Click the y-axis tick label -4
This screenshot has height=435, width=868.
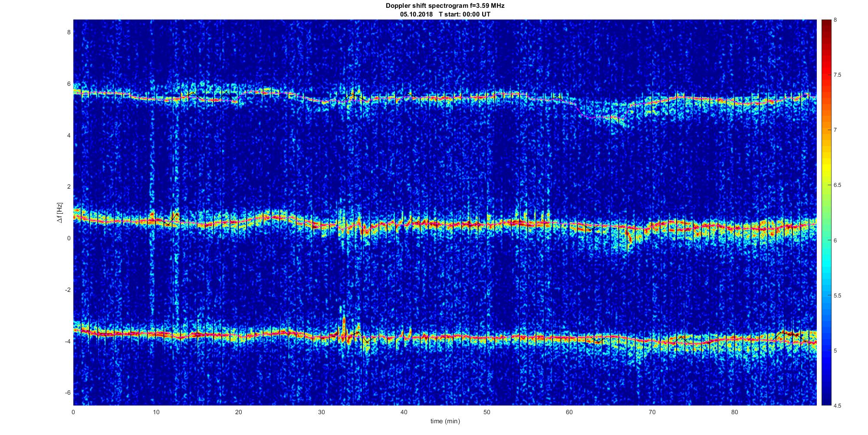pos(67,341)
